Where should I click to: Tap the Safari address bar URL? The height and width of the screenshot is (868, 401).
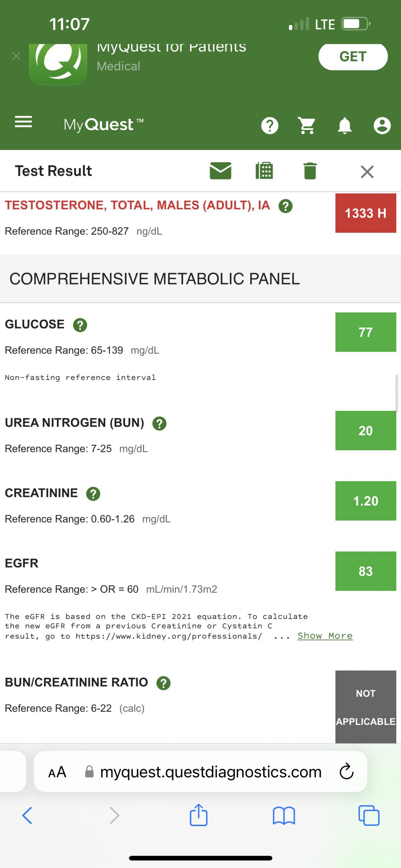point(210,772)
